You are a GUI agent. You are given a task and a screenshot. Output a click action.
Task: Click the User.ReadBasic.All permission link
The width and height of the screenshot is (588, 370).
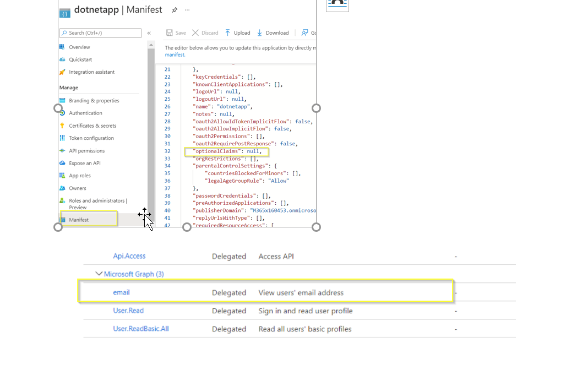click(x=141, y=329)
